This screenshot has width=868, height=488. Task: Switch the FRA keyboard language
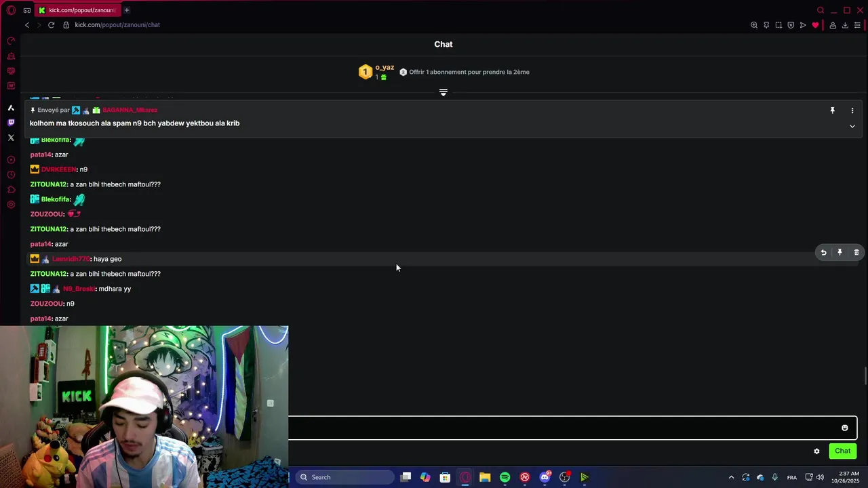click(792, 478)
